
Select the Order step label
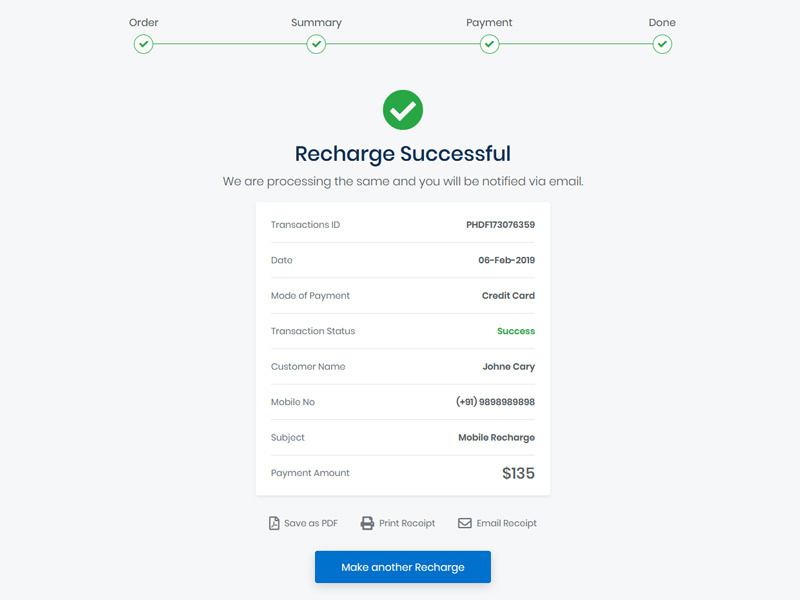[x=143, y=22]
